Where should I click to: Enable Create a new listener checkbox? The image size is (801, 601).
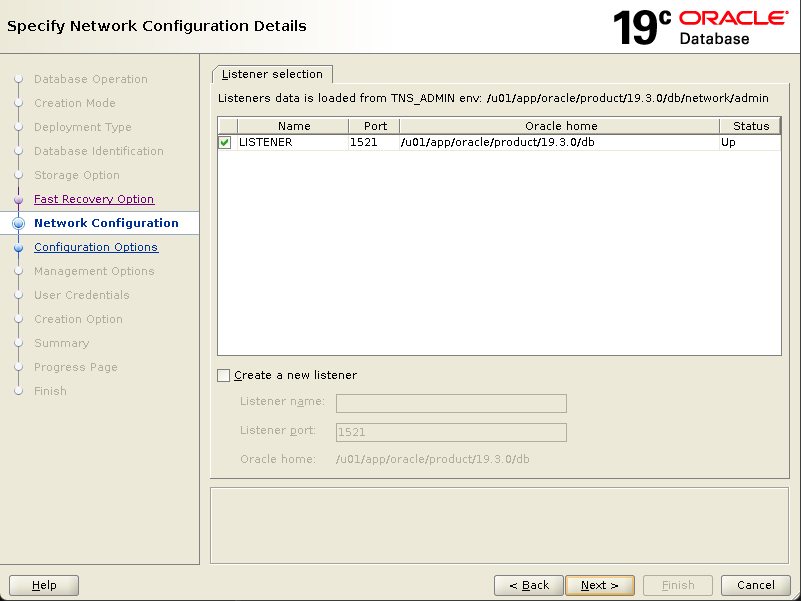point(223,376)
